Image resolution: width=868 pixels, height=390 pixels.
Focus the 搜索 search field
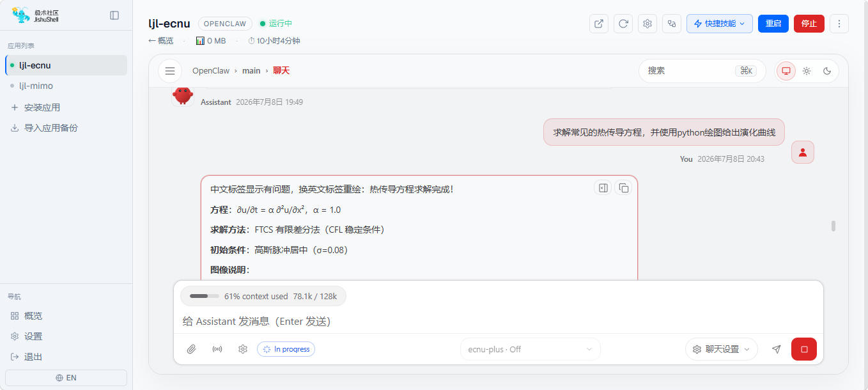point(702,71)
